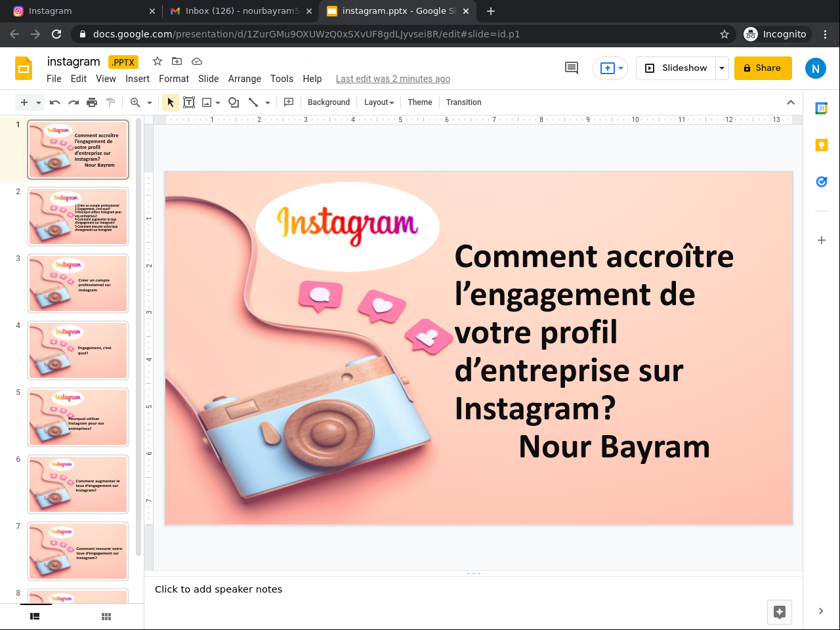The width and height of the screenshot is (840, 630).
Task: Open Chrome's three-dot menu
Action: [x=826, y=34]
